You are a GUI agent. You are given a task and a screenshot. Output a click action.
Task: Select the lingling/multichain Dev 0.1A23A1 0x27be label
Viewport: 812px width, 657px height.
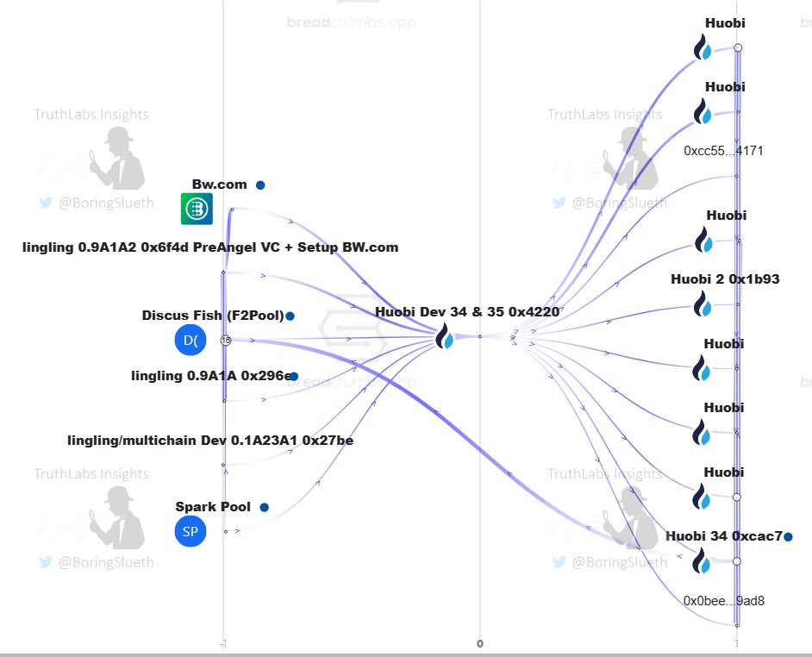pyautogui.click(x=210, y=441)
